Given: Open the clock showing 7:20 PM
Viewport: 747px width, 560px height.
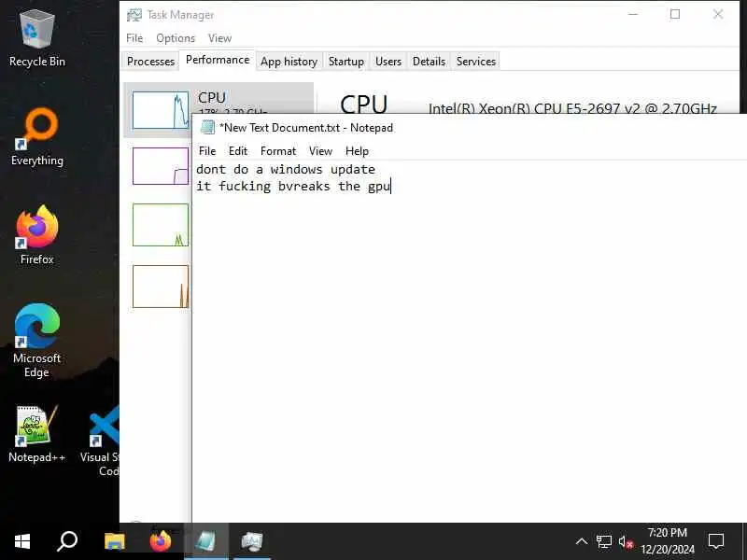Looking at the screenshot, I should [668, 541].
